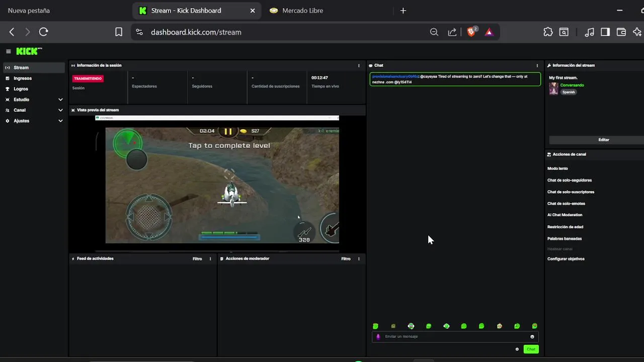
Task: Click the Modo lento channel action
Action: click(557, 168)
